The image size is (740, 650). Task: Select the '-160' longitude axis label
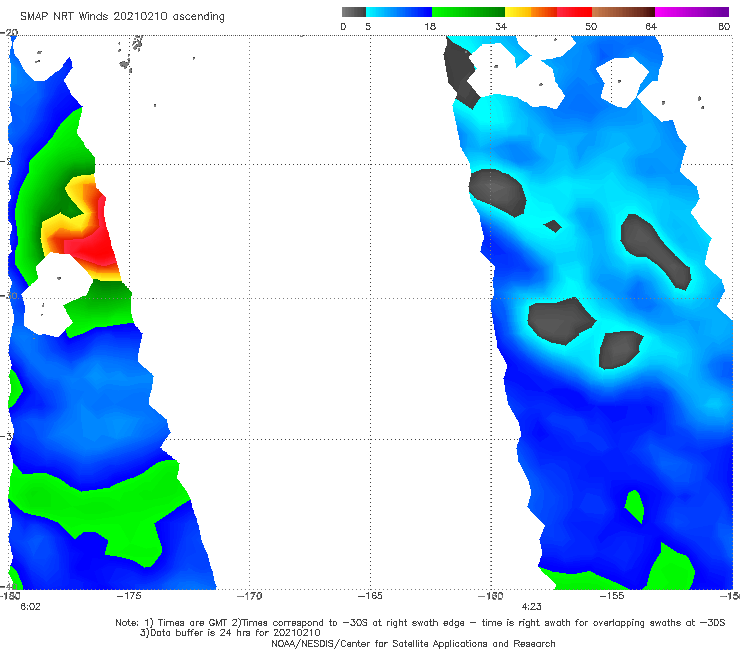coord(491,596)
